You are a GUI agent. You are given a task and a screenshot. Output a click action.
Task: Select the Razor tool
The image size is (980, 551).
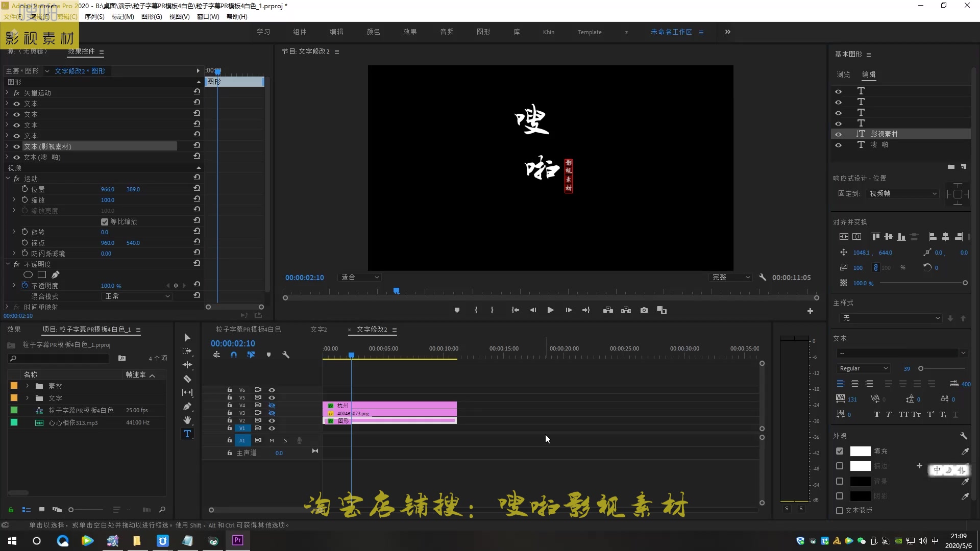point(187,379)
